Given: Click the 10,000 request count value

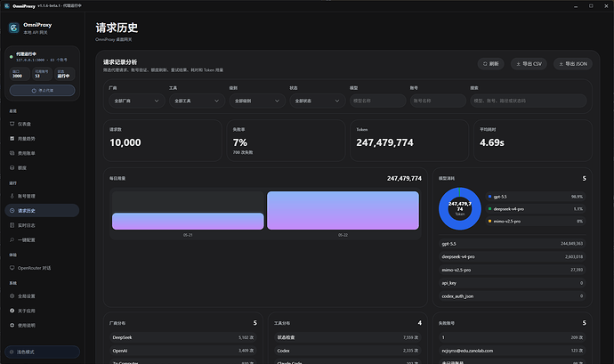Looking at the screenshot, I should [x=125, y=142].
